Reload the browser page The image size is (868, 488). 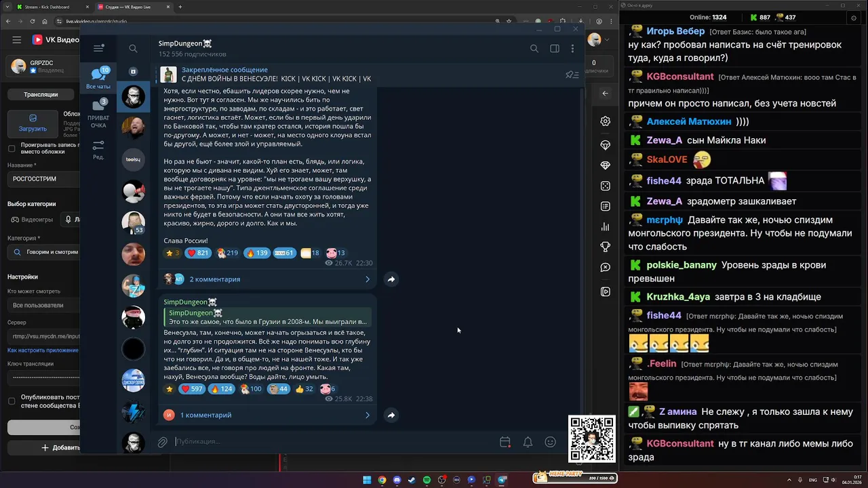click(33, 22)
